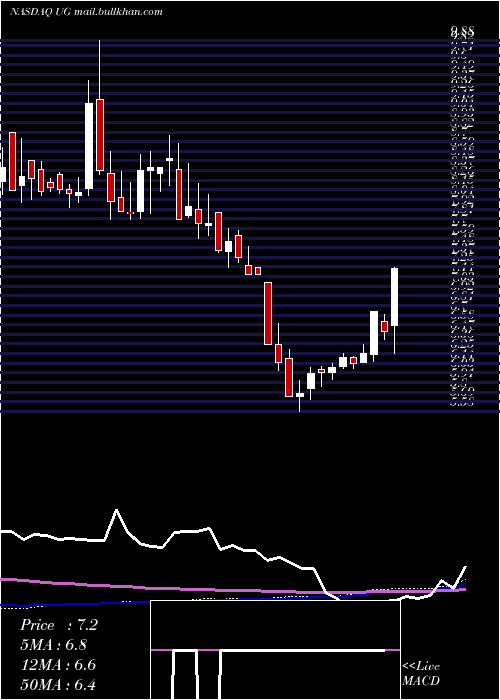The width and height of the screenshot is (500, 700).
Task: Click the "NASDAQ UG mail.bullkhan.com" chart title
Action: pos(86,12)
